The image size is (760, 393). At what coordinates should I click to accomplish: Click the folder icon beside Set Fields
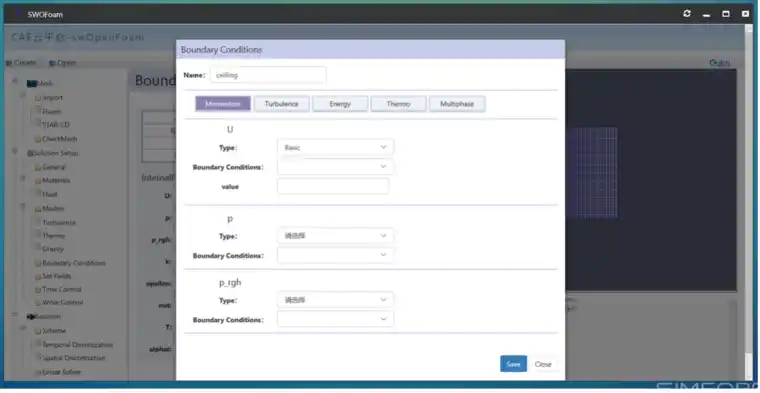coord(38,276)
